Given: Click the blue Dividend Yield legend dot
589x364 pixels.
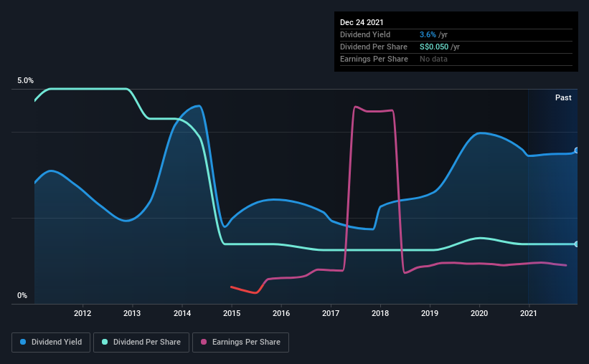Looking at the screenshot, I should click(x=23, y=342).
